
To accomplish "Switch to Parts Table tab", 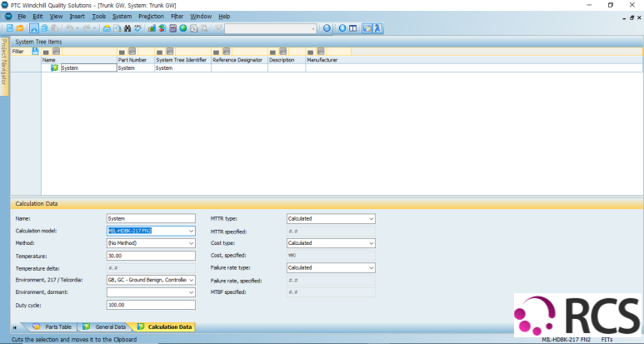I will click(52, 327).
